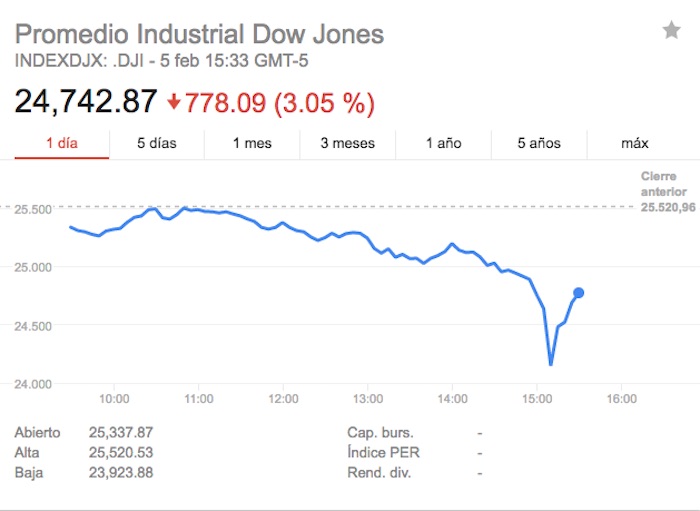Image resolution: width=700 pixels, height=511 pixels.
Task: Click the red down arrow beside the price change
Action: pyautogui.click(x=175, y=102)
